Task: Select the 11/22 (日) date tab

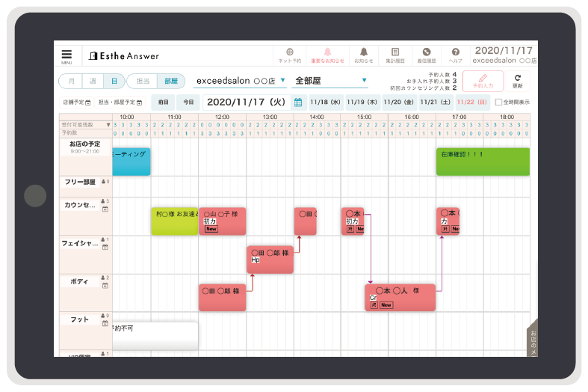Action: click(x=471, y=102)
